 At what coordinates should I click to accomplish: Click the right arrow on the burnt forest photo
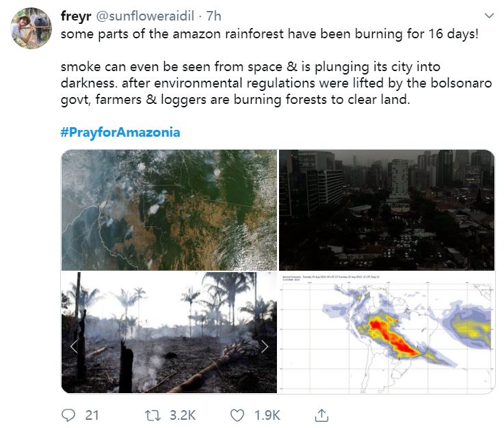pos(264,347)
